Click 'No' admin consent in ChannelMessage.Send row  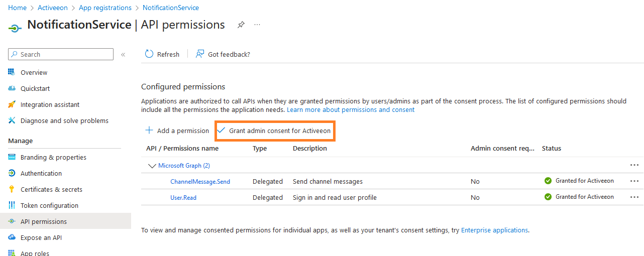(x=475, y=181)
